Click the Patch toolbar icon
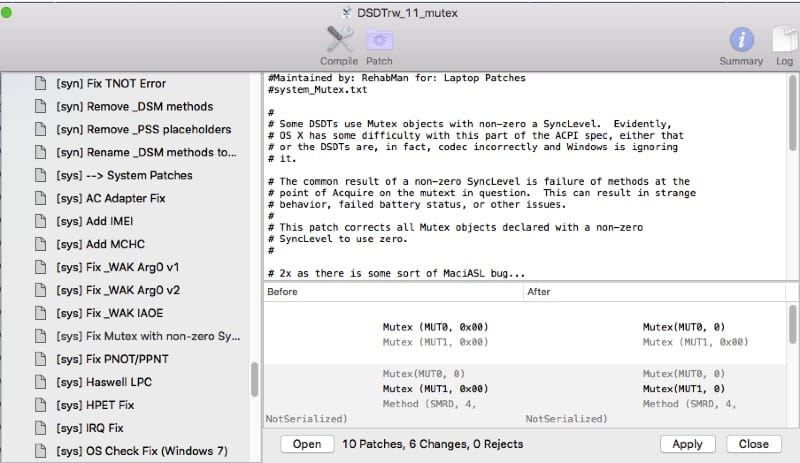Image resolution: width=800 pixels, height=463 pixels. point(379,40)
